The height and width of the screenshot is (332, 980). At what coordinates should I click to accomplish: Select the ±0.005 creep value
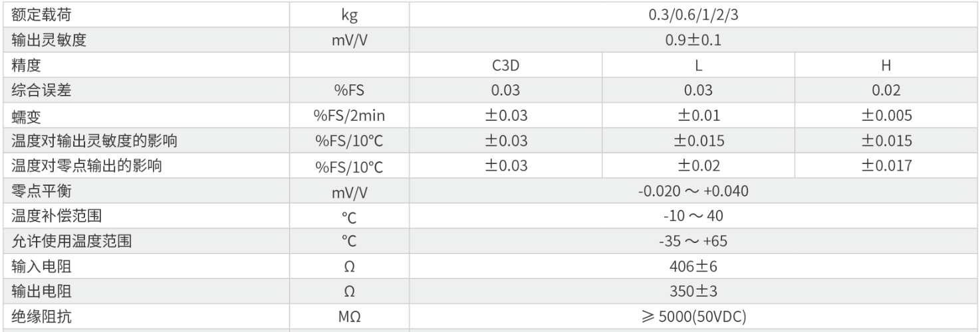[886, 116]
